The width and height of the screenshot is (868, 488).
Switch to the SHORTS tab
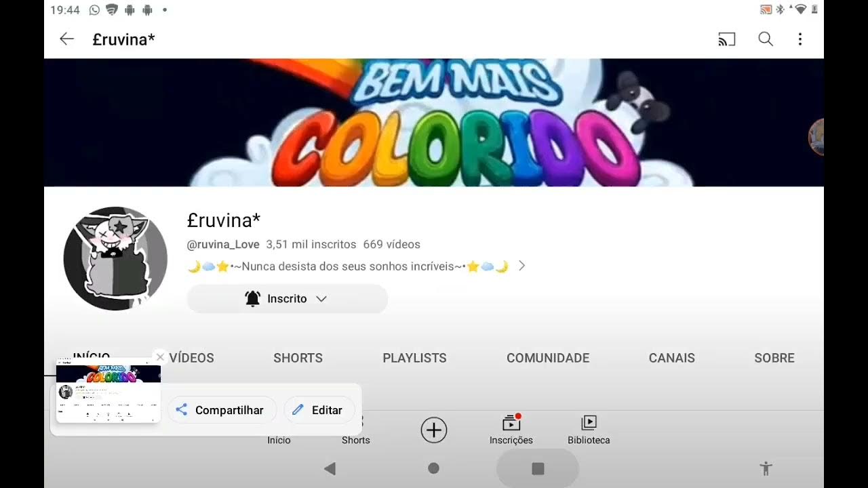(298, 358)
